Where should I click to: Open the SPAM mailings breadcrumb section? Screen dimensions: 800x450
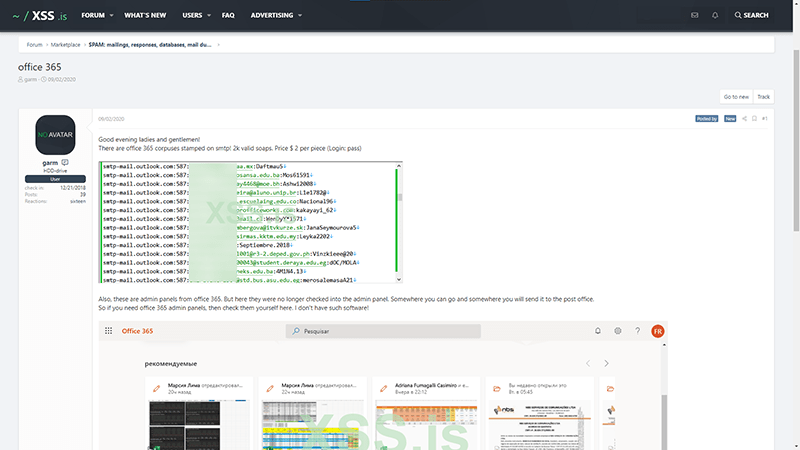pyautogui.click(x=150, y=45)
